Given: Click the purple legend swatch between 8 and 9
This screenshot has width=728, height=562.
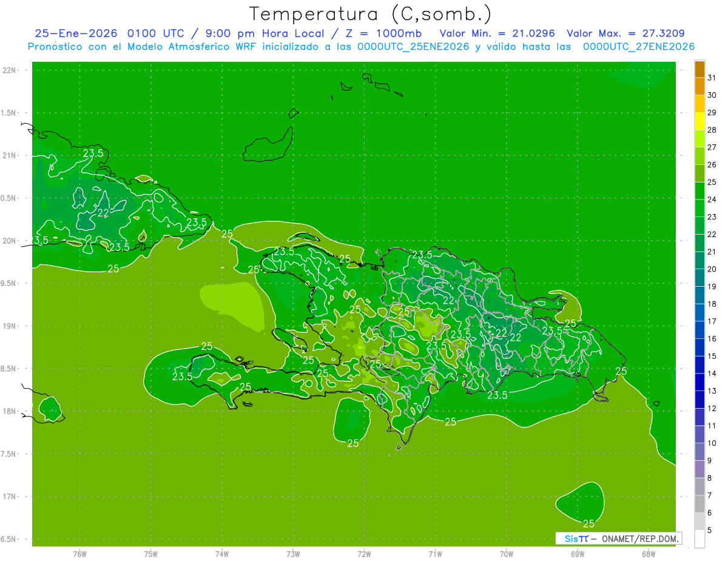Looking at the screenshot, I should click(x=699, y=469).
